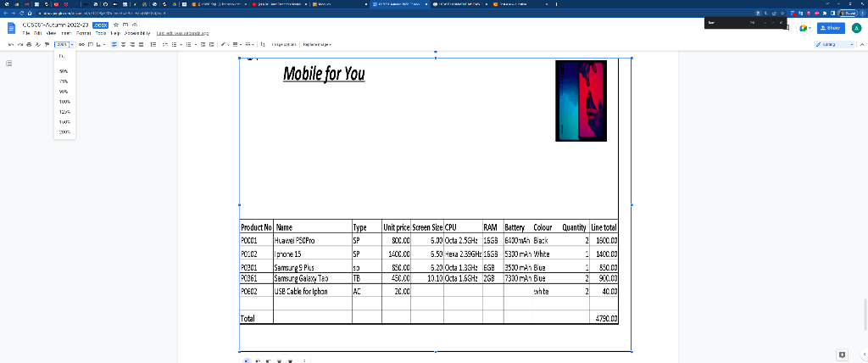Image resolution: width=868 pixels, height=363 pixels.
Task: Click the Increase indent icon
Action: coord(211,44)
